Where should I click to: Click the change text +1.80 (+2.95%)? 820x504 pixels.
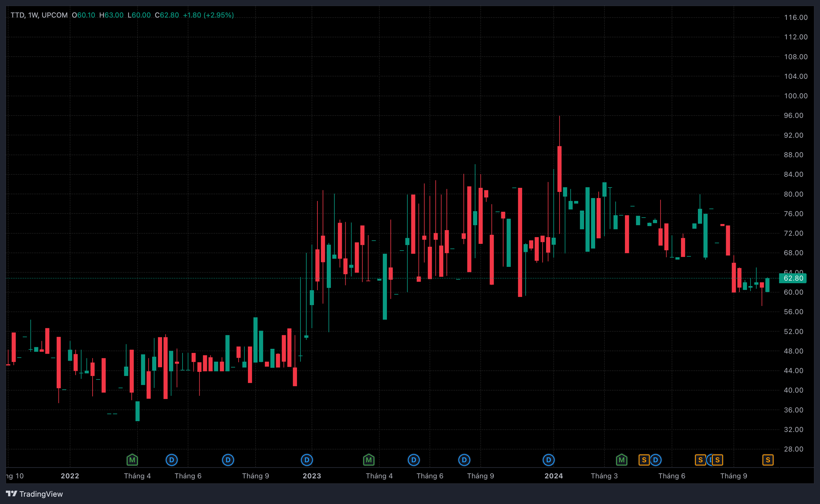click(208, 15)
